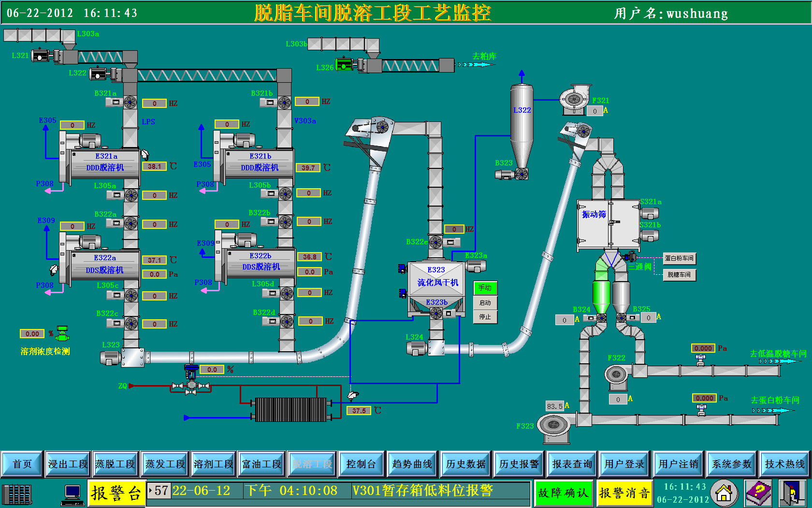Click the F321 fan icon
The width and height of the screenshot is (812, 508).
[575, 100]
